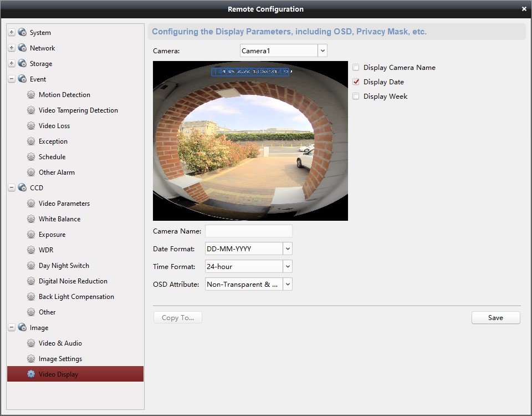The height and width of the screenshot is (416, 532).
Task: Select the Video & Audio icon
Action: pyautogui.click(x=31, y=343)
